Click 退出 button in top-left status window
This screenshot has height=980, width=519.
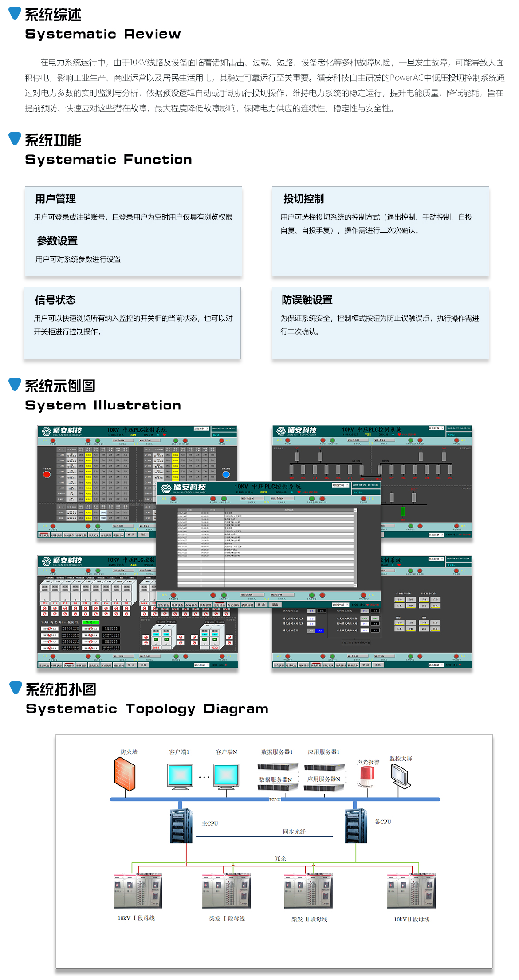pos(143,535)
